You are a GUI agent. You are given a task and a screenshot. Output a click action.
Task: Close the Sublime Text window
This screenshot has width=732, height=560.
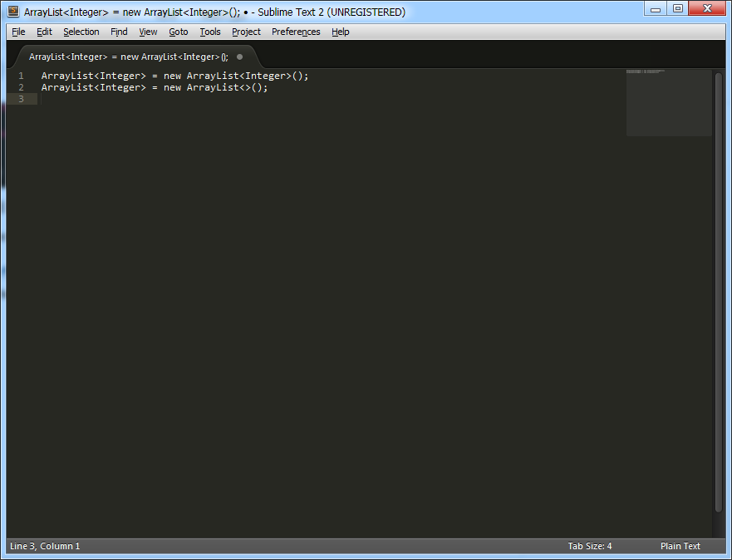[707, 9]
